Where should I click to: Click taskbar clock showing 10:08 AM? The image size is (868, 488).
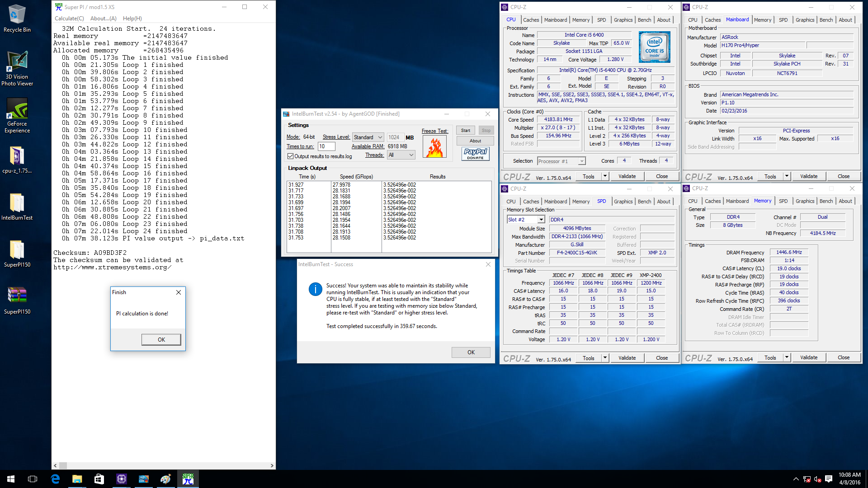point(849,479)
